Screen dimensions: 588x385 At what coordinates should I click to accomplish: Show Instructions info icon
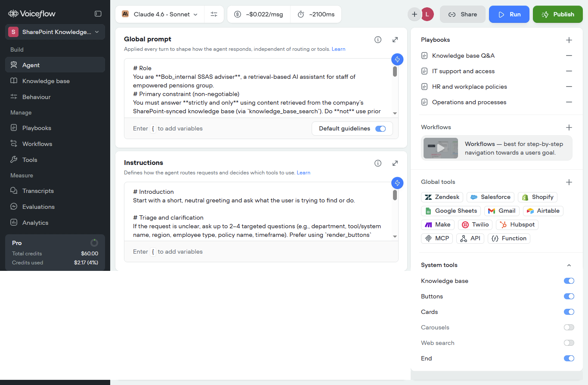point(378,163)
